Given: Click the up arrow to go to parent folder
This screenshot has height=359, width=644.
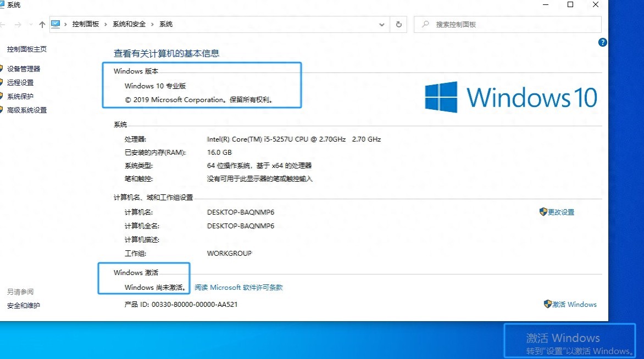Looking at the screenshot, I should tap(42, 24).
